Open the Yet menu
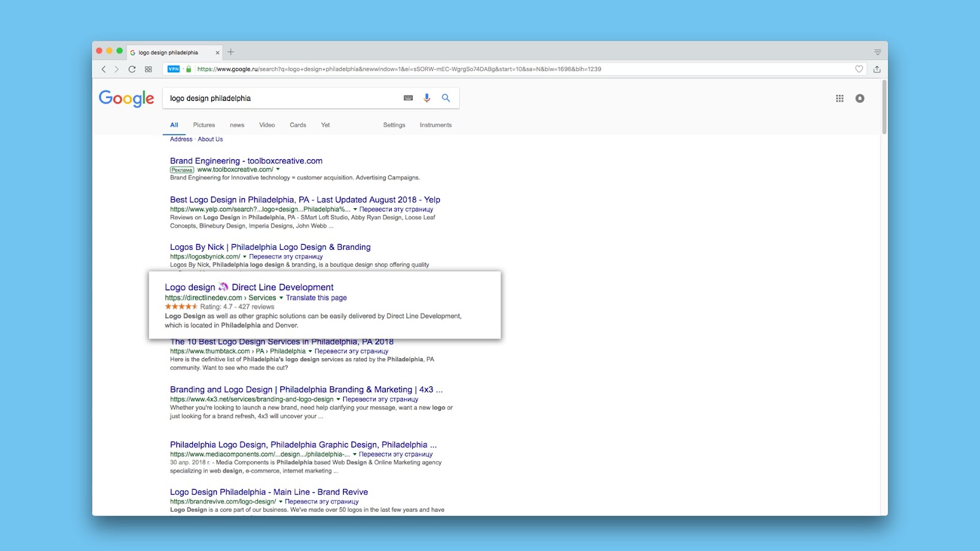 [325, 125]
